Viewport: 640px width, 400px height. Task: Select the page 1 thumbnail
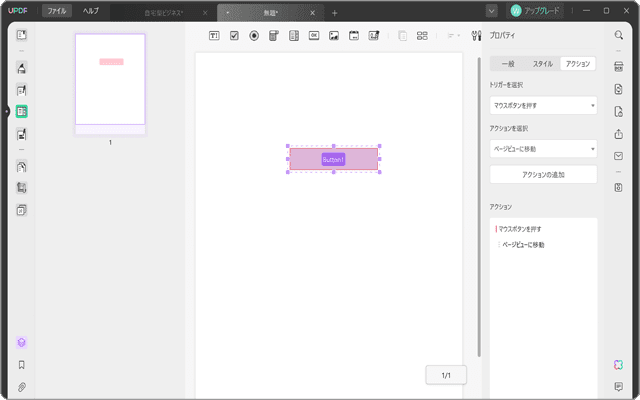point(110,80)
